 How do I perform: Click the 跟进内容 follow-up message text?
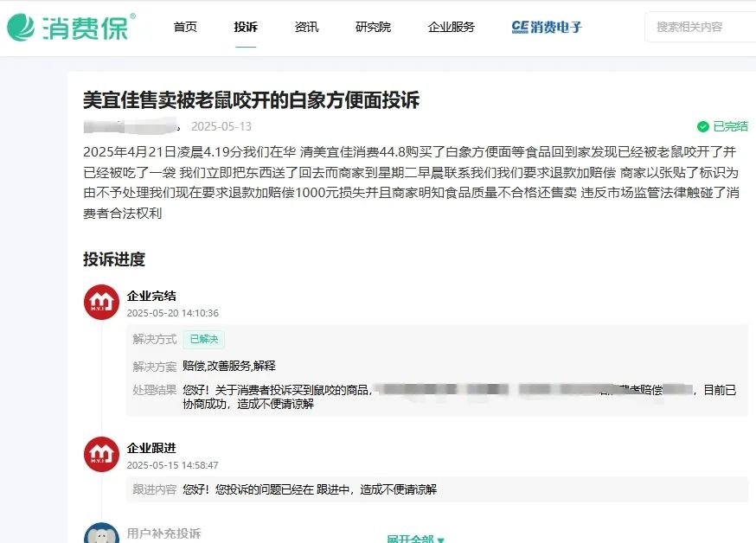pos(310,489)
